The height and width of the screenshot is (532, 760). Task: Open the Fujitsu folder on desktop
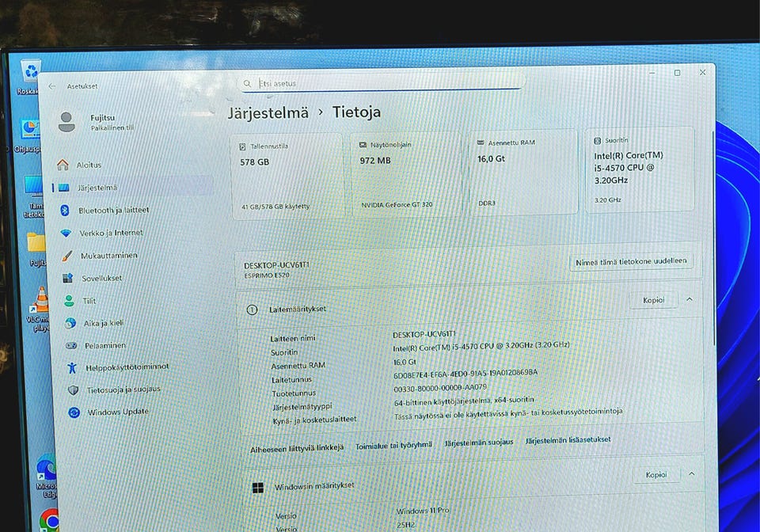(x=36, y=249)
